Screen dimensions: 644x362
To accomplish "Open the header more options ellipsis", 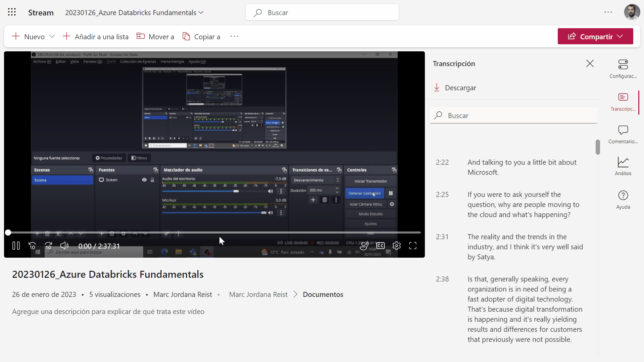I will click(608, 12).
